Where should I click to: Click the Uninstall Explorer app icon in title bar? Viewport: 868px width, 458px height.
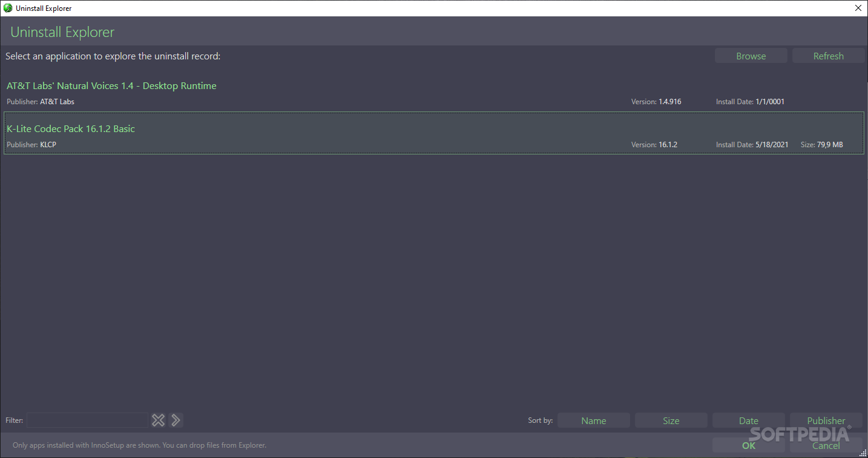(x=8, y=8)
